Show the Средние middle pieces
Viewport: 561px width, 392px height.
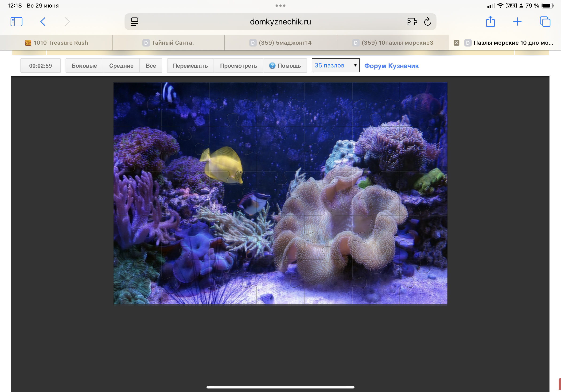pyautogui.click(x=121, y=66)
